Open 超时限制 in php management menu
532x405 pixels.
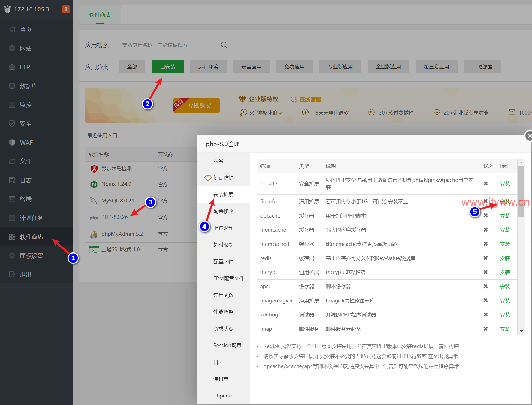point(224,245)
